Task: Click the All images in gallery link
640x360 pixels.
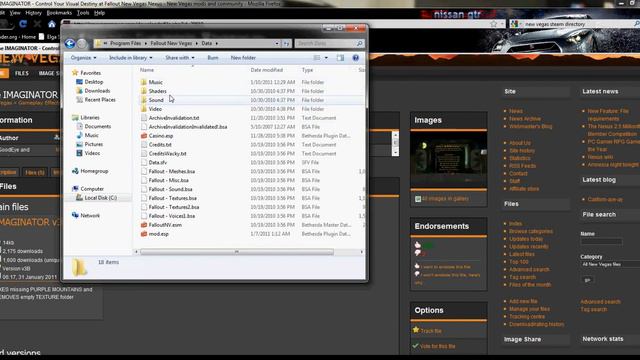Action: [x=445, y=199]
